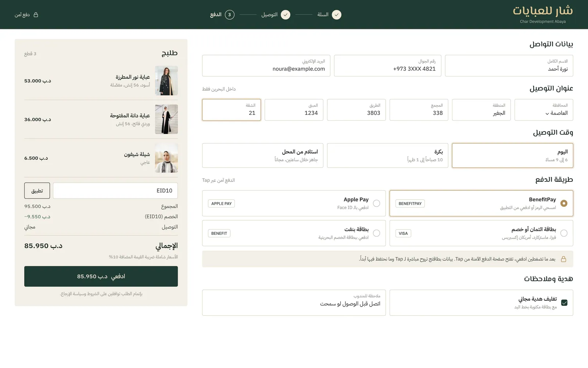Select بطاقة بنفت radio button
The height and width of the screenshot is (368, 588).
(377, 233)
